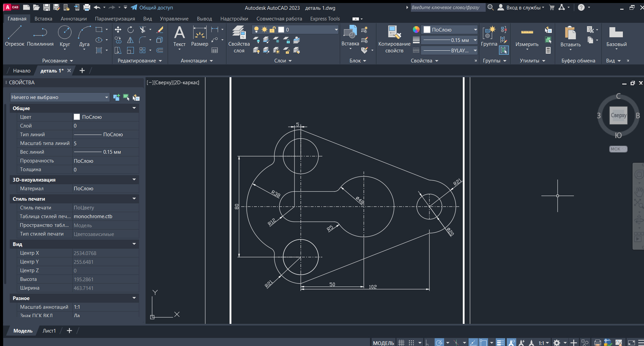
Task: Toggle polar tracking in status bar
Action: click(439, 343)
